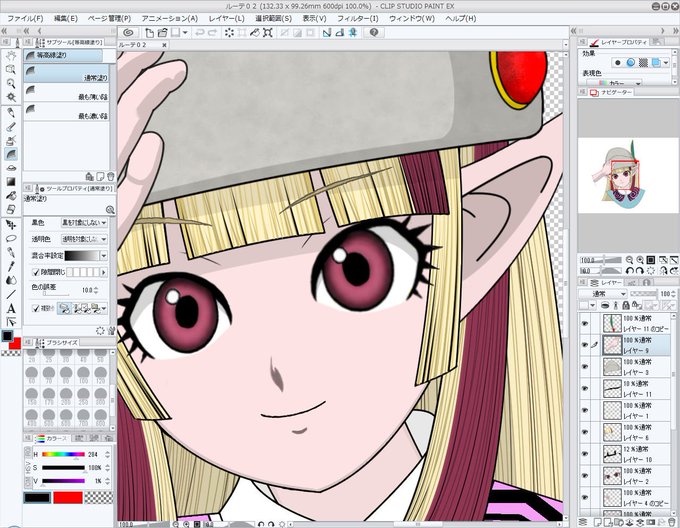Hide layer レイヤー 1 via eye icon

point(585,410)
